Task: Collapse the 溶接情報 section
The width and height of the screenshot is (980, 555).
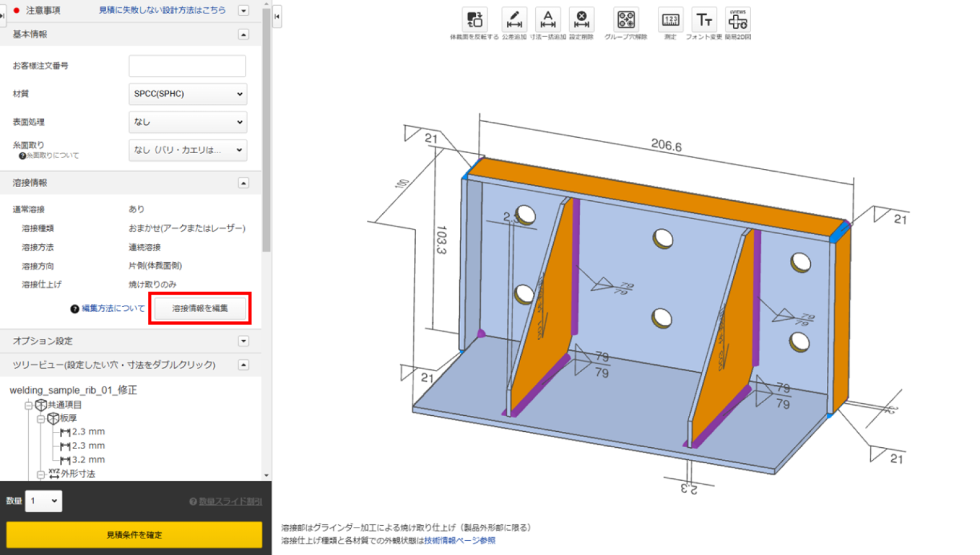Action: (x=243, y=182)
